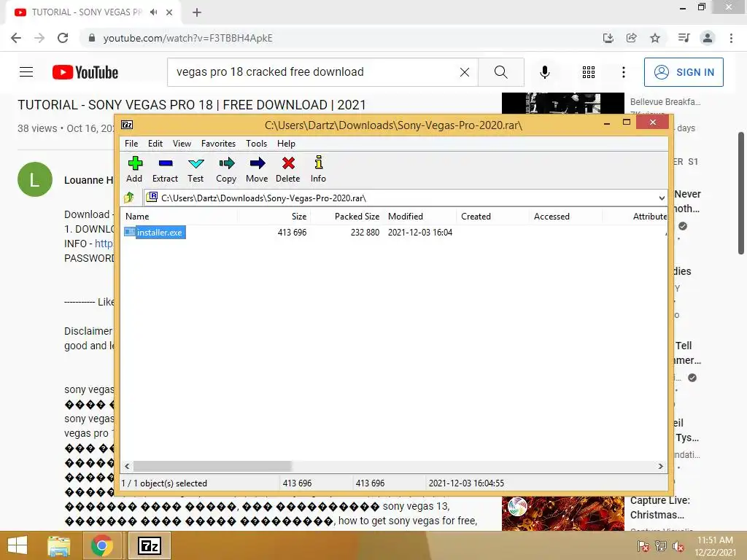The height and width of the screenshot is (560, 747).
Task: Click the Chrome forward arrow
Action: [x=39, y=38]
